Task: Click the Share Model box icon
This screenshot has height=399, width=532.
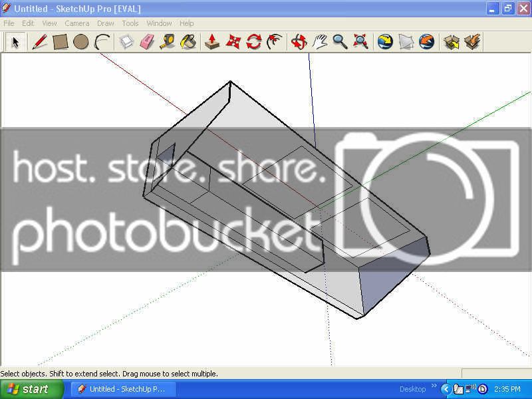Action: 473,42
